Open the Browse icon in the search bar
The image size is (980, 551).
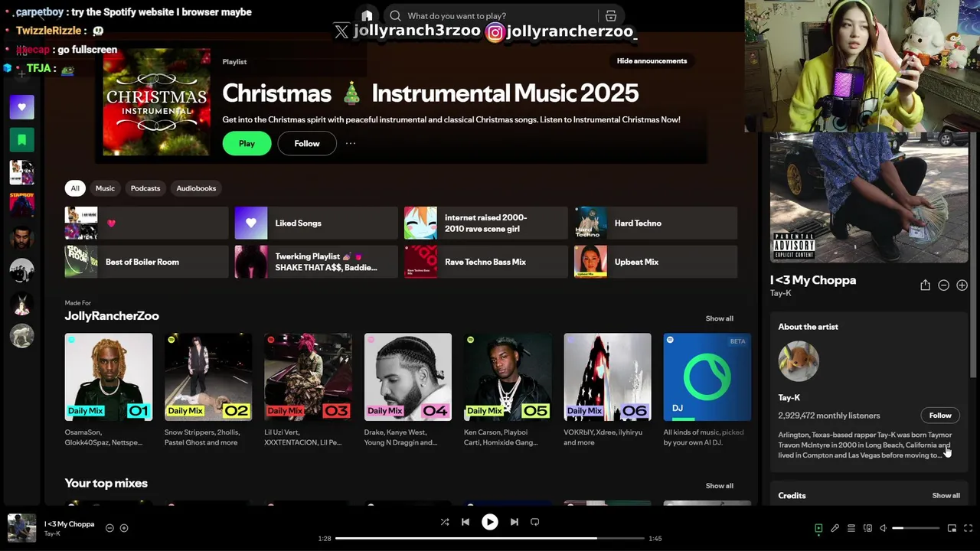[x=610, y=15]
